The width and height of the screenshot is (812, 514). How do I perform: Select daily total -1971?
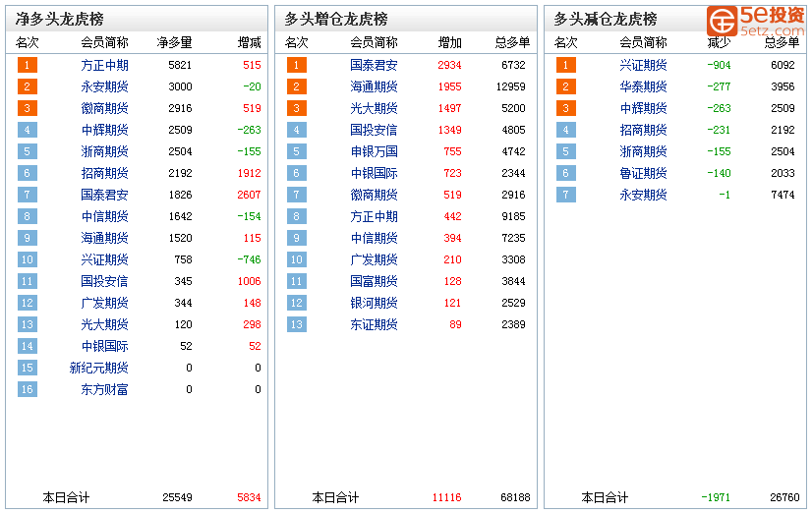tap(716, 498)
